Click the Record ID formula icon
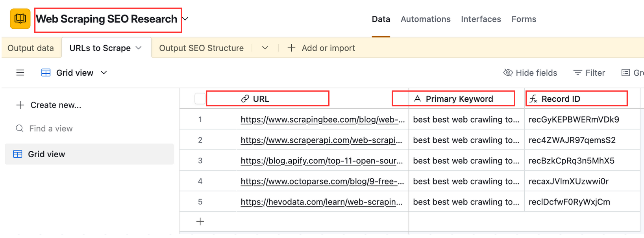Image resolution: width=644 pixels, height=238 pixels. click(x=533, y=99)
